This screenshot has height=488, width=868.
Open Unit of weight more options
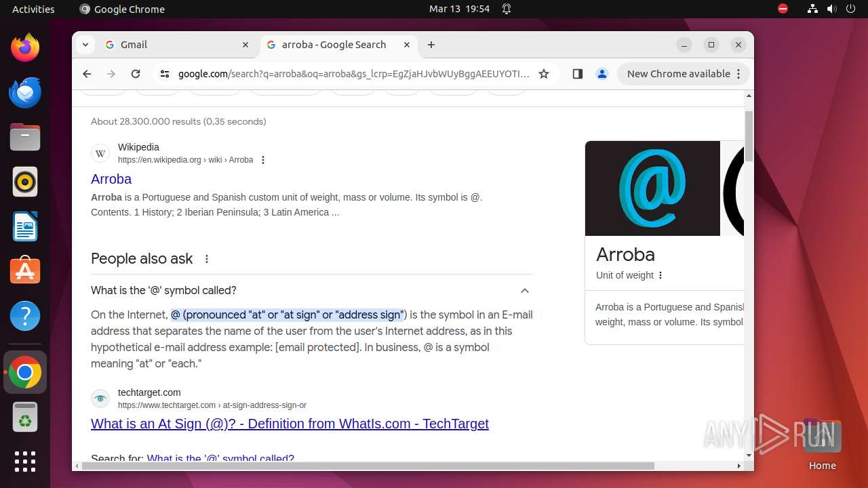(x=660, y=275)
